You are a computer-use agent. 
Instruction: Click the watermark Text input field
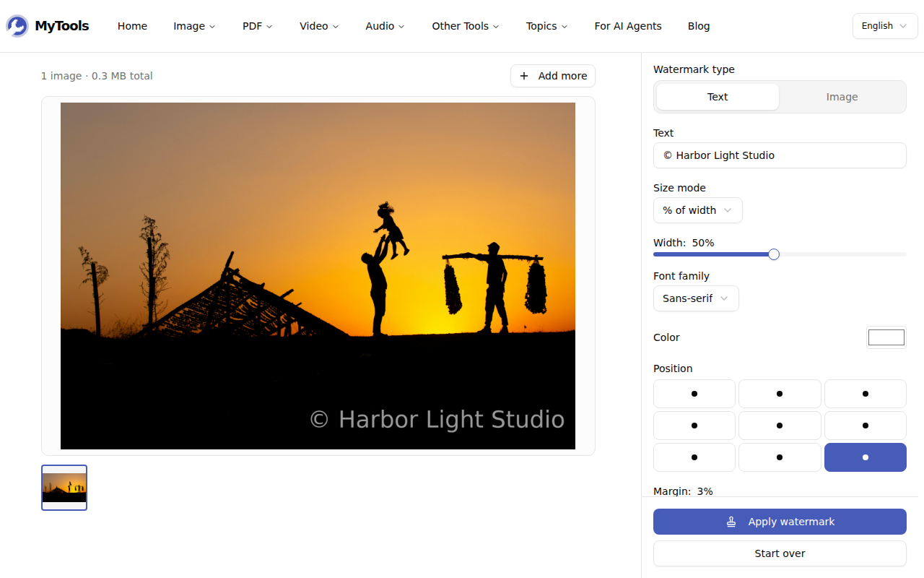point(780,155)
